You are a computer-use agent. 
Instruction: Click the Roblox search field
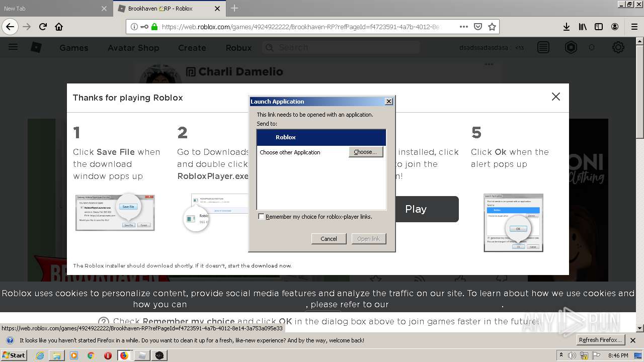(341, 47)
